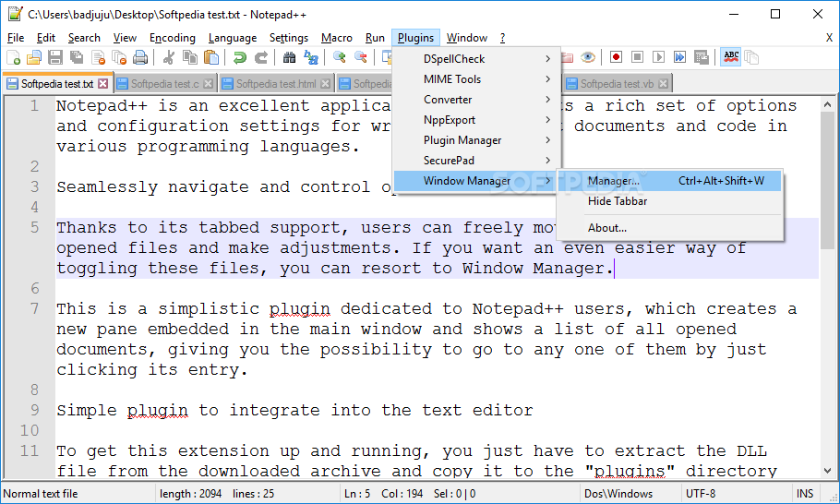Open the Macro menu

(337, 38)
